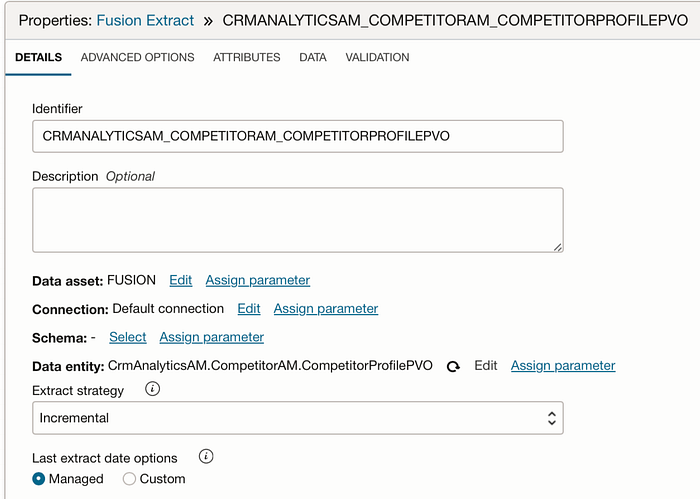The width and height of the screenshot is (700, 499).
Task: Edit the FUSION data asset
Action: click(x=181, y=280)
